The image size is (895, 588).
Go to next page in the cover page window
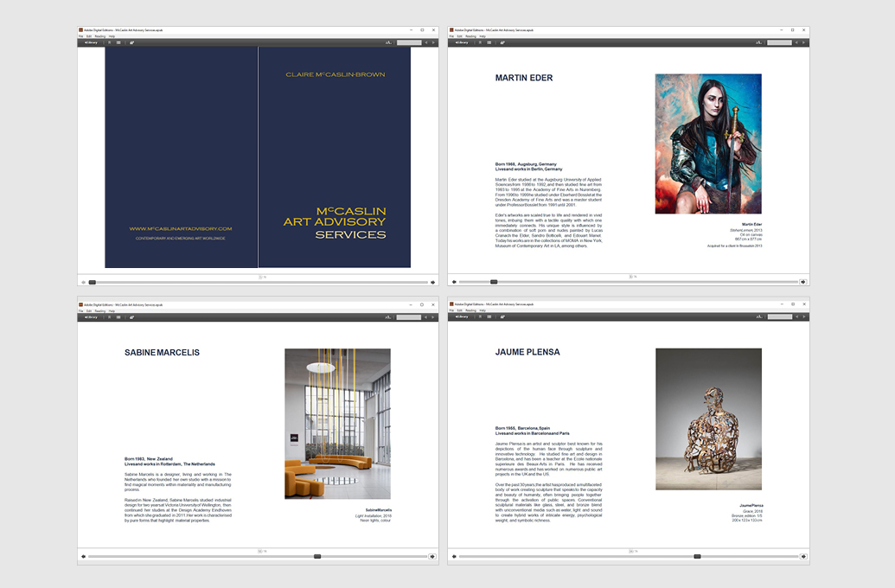point(432,282)
